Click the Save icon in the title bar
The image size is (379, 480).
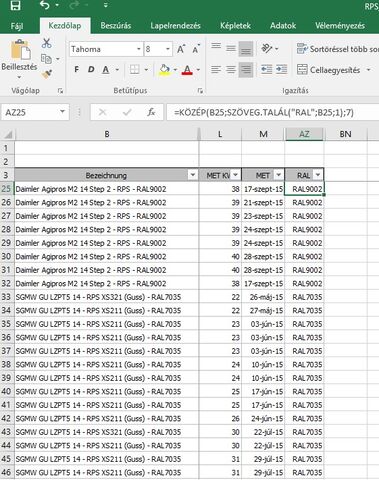pos(15,5)
